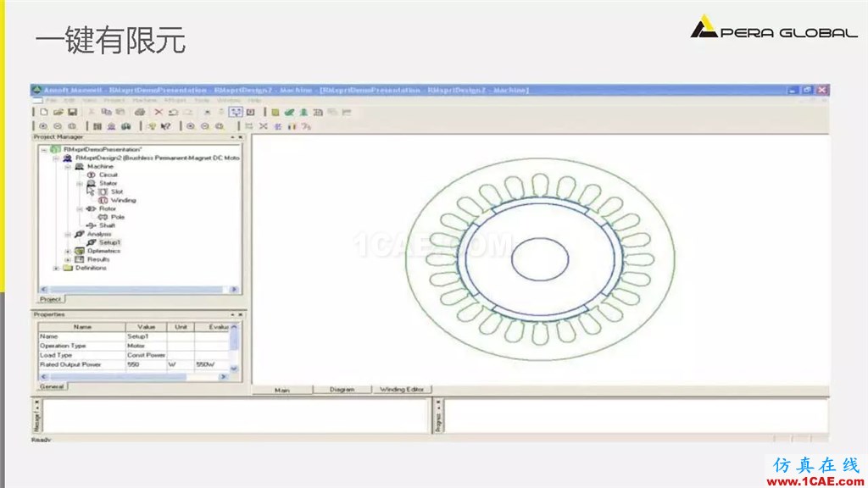868x488 pixels.
Task: Collapse the RMxprtDesign2 design node
Action: (x=56, y=158)
